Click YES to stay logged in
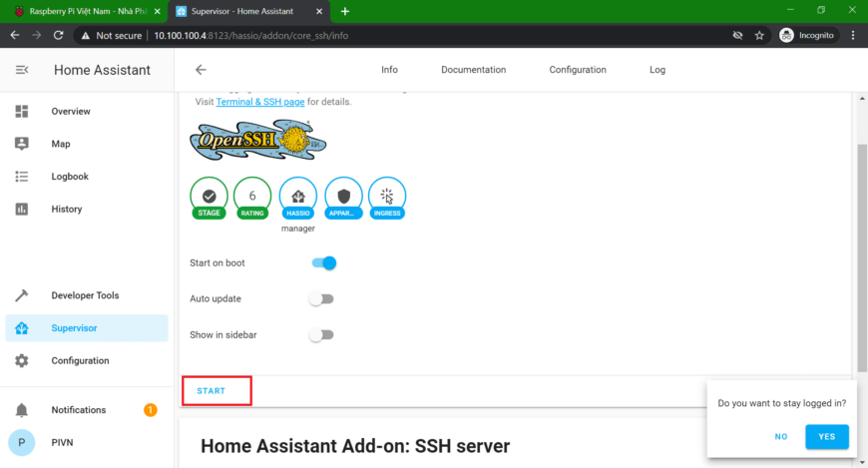 click(826, 436)
